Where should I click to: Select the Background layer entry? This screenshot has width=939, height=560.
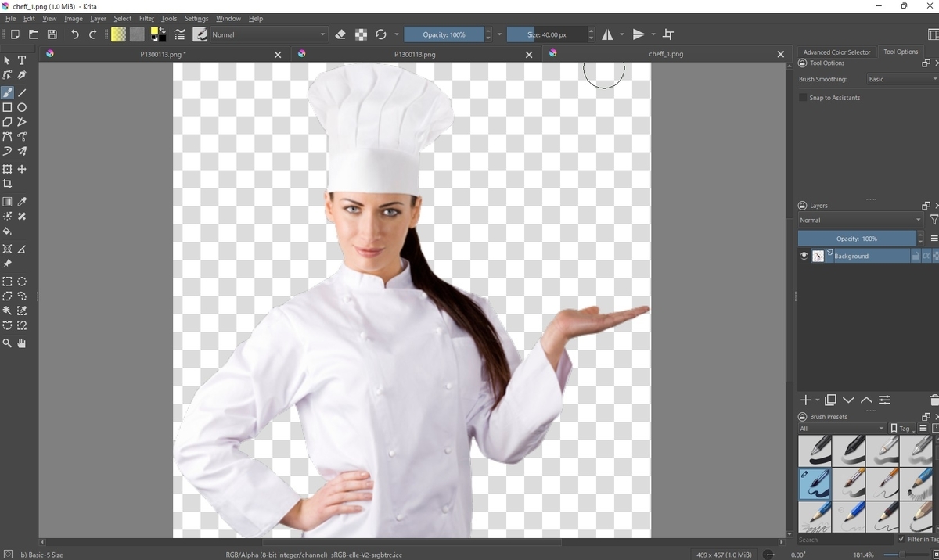pos(867,256)
